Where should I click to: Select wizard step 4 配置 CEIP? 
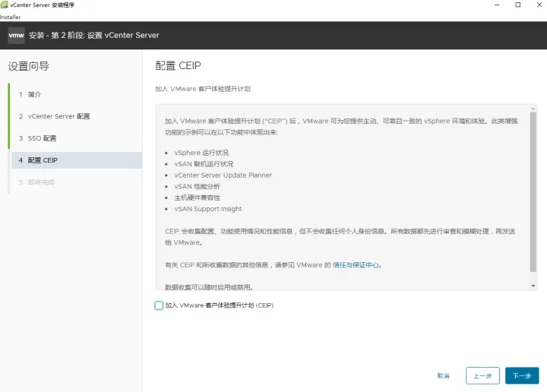[x=77, y=160]
